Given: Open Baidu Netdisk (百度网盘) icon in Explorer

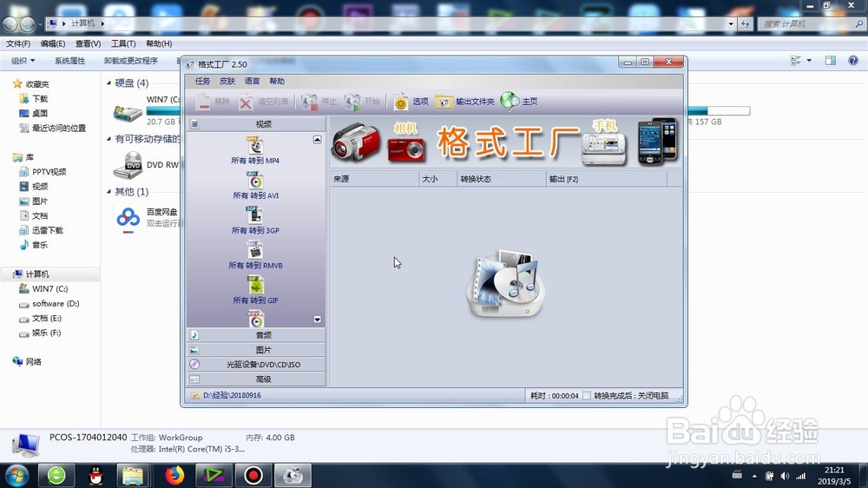Looking at the screenshot, I should (128, 218).
